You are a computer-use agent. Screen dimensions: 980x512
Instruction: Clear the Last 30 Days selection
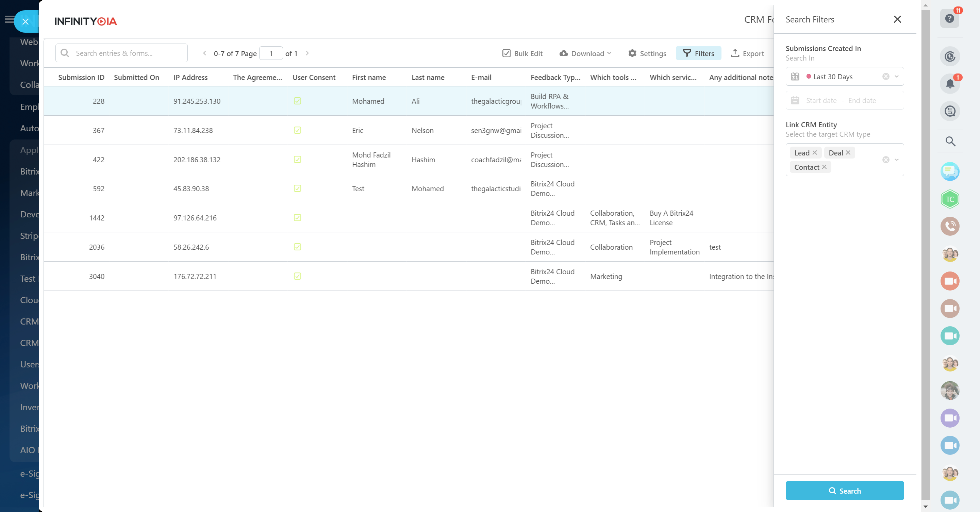[x=886, y=77]
